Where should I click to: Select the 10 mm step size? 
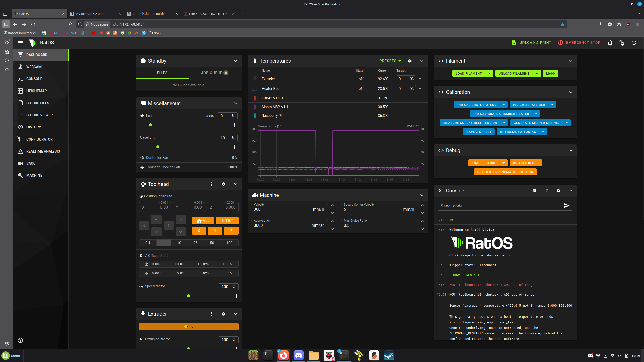point(179,243)
